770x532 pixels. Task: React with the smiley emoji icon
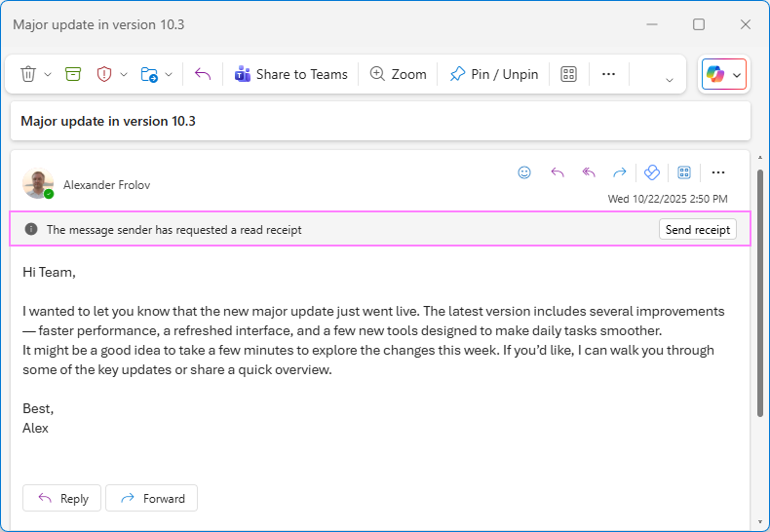[x=524, y=172]
